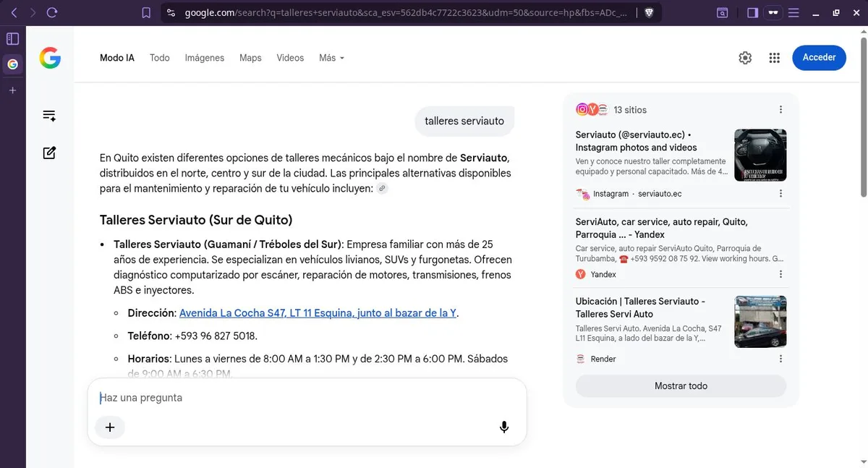Select the Modo IA tab

pos(117,58)
